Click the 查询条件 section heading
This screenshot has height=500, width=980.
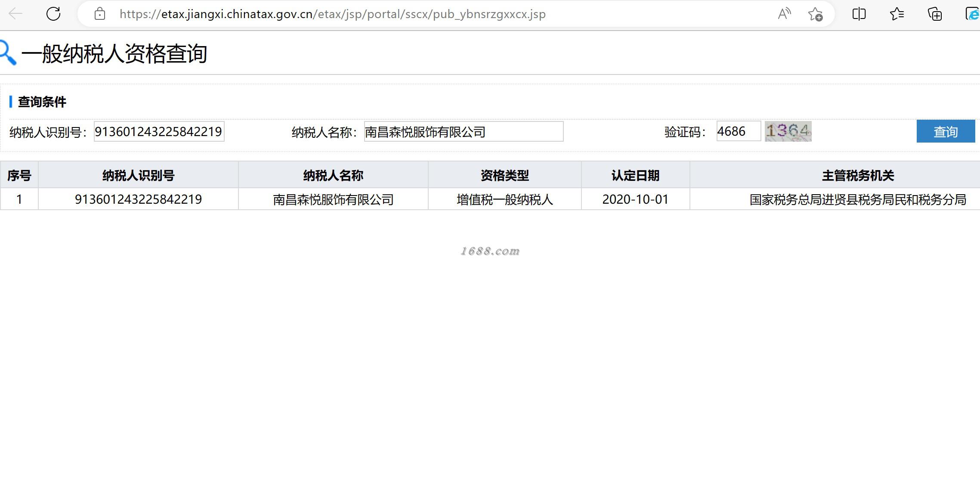pyautogui.click(x=42, y=102)
